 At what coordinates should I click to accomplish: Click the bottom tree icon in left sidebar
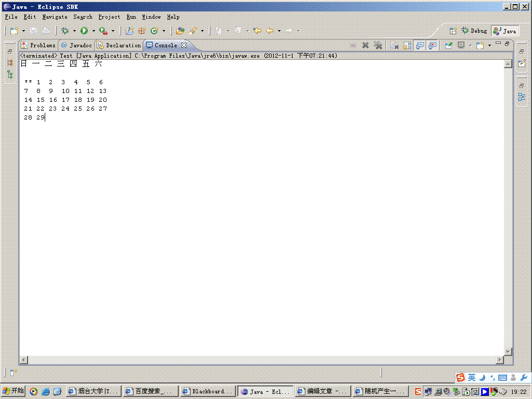10,75
